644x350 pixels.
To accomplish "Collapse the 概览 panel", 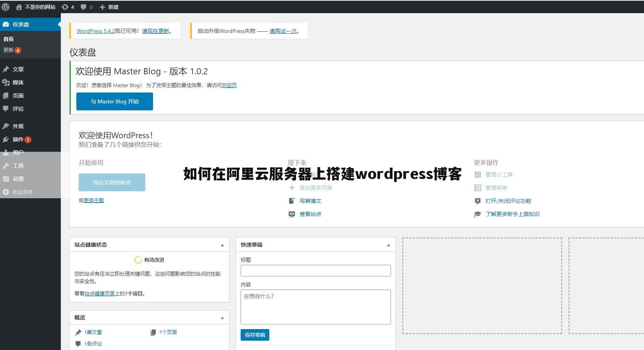I will coord(222,317).
